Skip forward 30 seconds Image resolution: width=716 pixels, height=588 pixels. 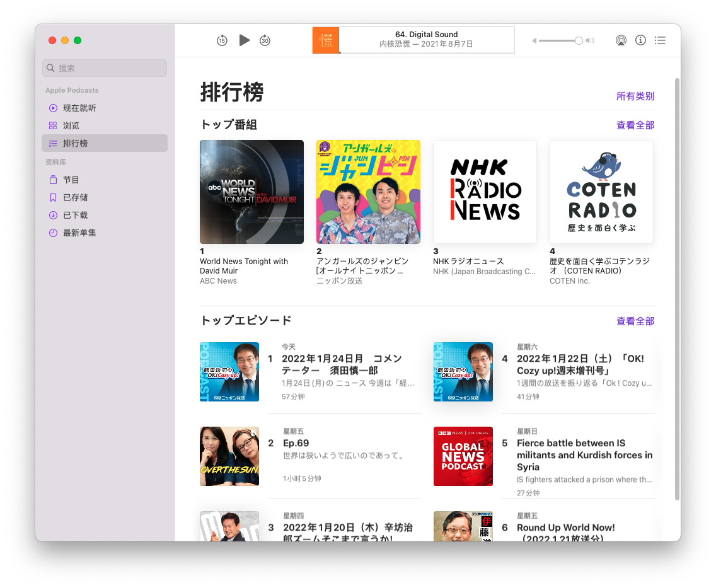click(x=265, y=40)
